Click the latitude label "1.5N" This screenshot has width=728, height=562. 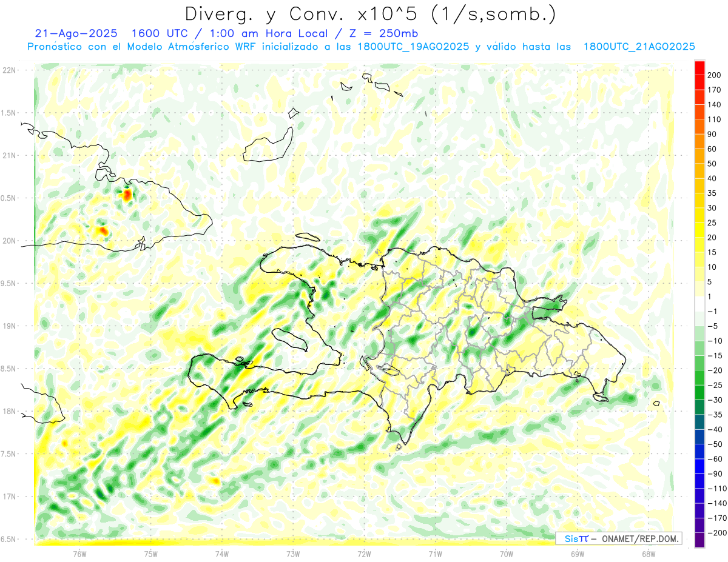coord(8,113)
